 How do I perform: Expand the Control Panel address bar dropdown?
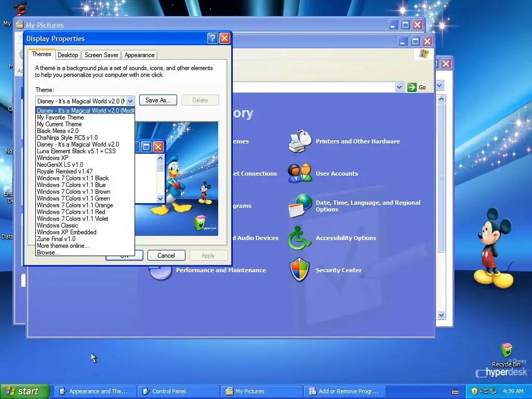399,87
